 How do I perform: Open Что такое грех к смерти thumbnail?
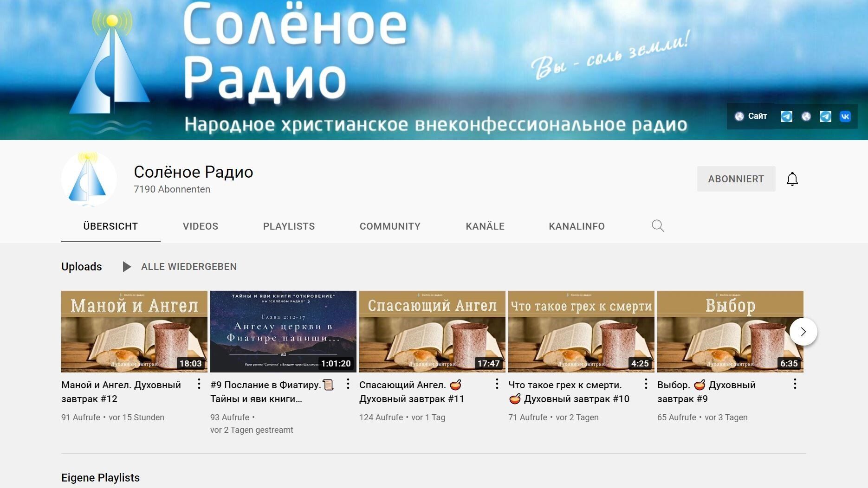pos(581,332)
